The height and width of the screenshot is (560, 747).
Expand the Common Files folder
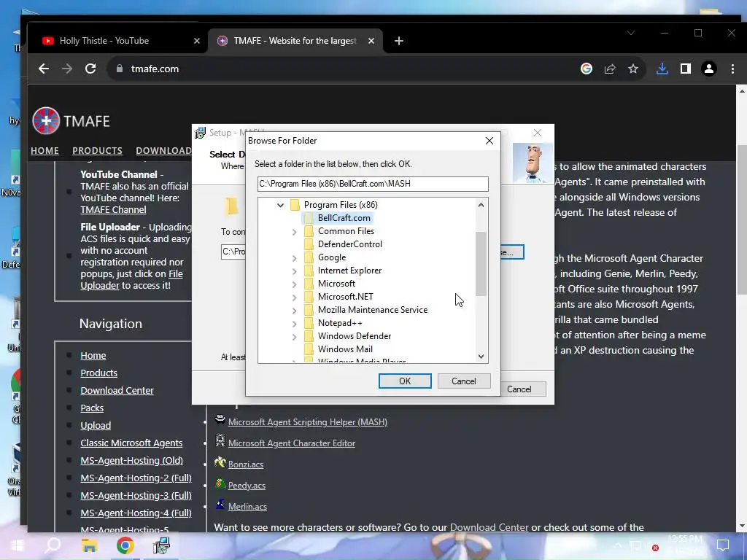[295, 231]
